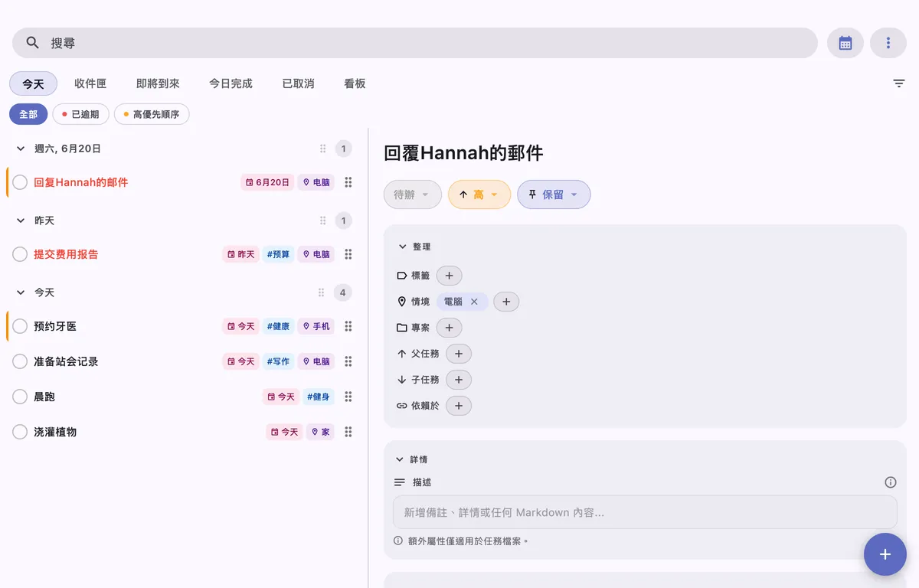Screen dimensions: 919x588
Task: Click the description Markdown input field
Action: coord(645,512)
